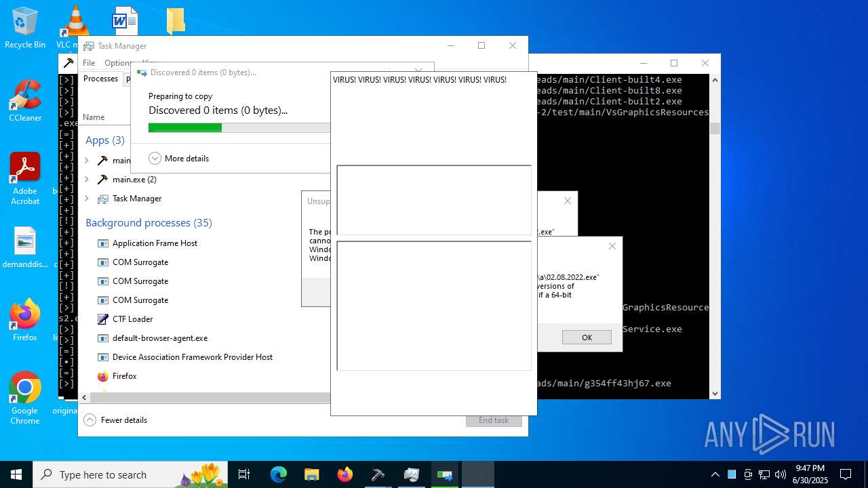Open Task Manager File menu
Image resolution: width=868 pixels, height=488 pixels.
(89, 63)
